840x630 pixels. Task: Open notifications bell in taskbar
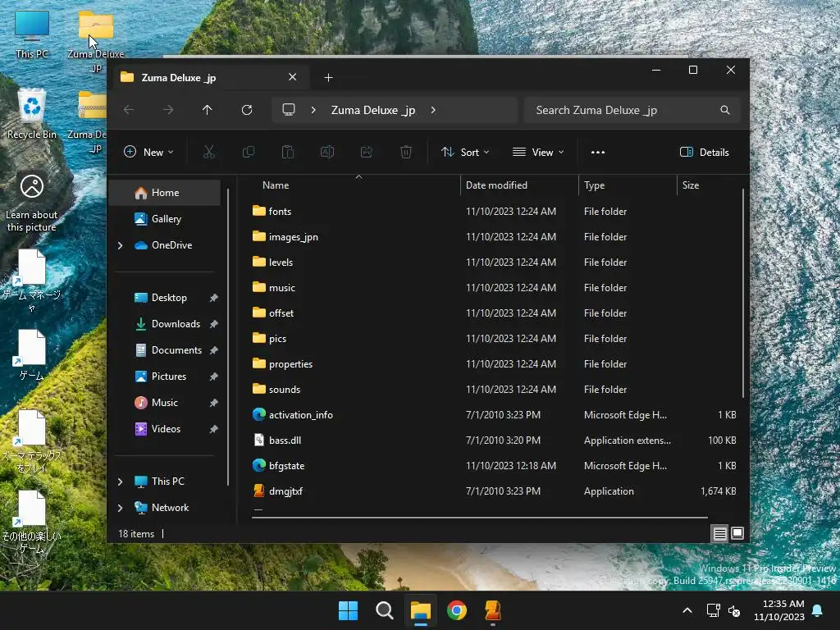(x=818, y=610)
